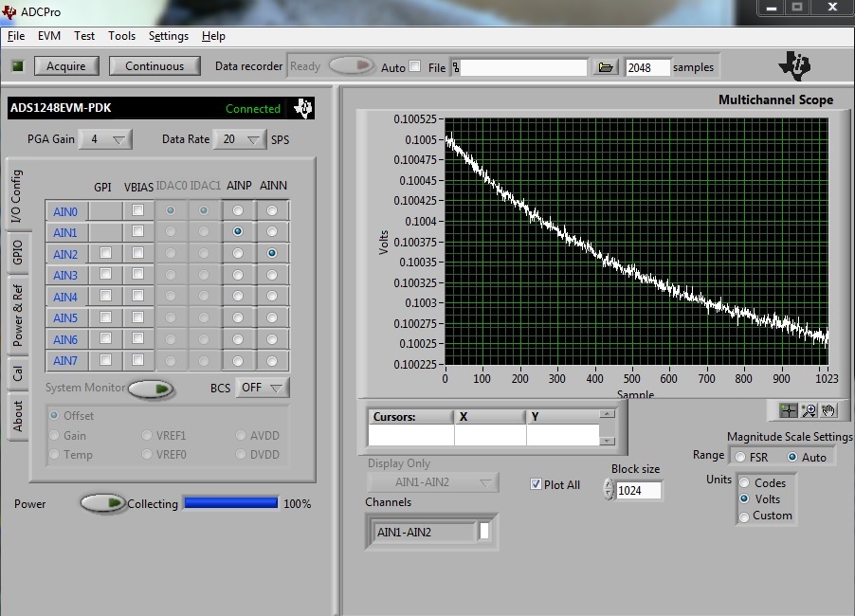Screen dimensions: 855x616
Task: Open the Tools menu
Action: tap(121, 36)
